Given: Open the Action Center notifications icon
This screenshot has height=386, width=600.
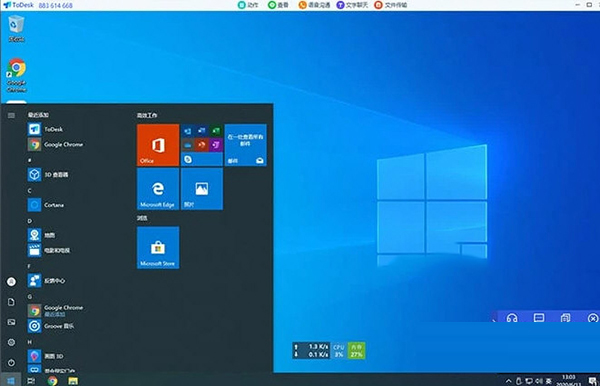Looking at the screenshot, I should pos(593,381).
